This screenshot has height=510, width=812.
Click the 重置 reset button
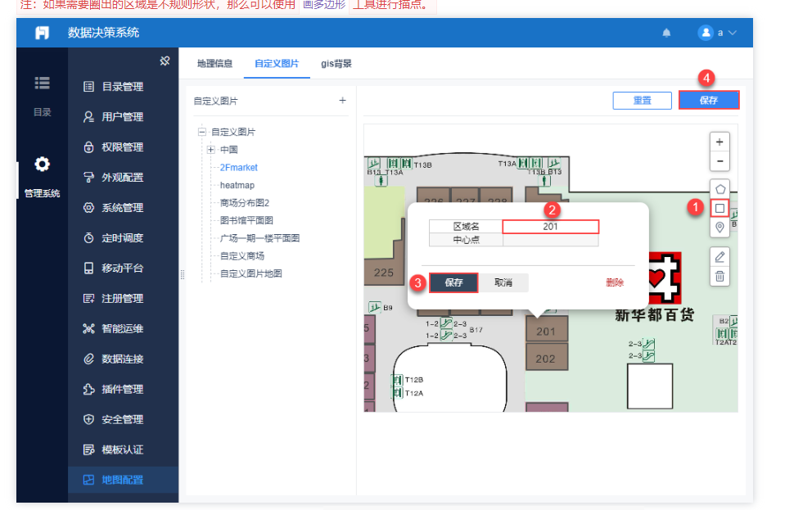point(642,101)
